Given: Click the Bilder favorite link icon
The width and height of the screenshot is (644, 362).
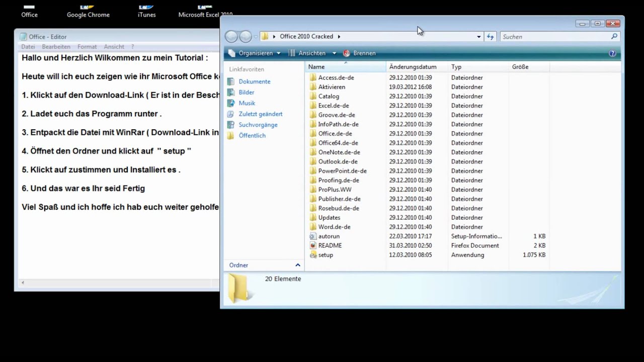Looking at the screenshot, I should [231, 93].
